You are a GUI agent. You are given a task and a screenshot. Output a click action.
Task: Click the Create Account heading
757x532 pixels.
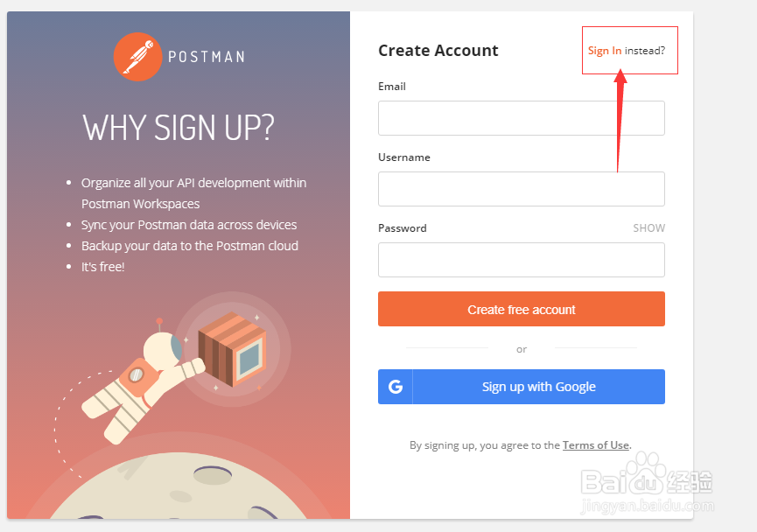438,51
